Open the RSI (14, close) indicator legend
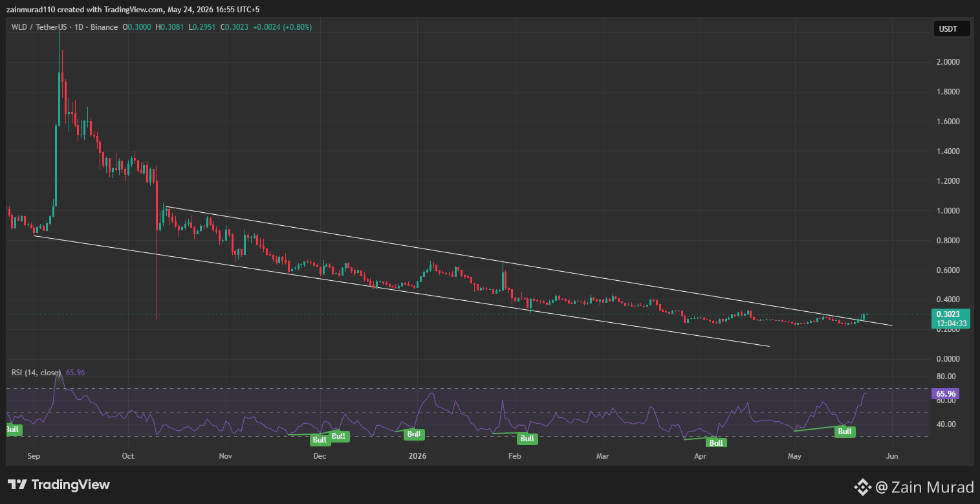Image resolution: width=980 pixels, height=504 pixels. [36, 373]
